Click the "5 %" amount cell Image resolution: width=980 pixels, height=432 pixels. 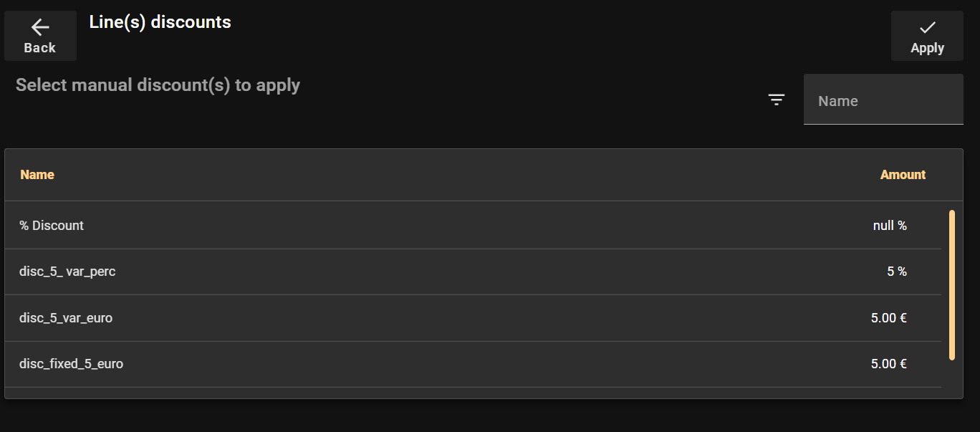[897, 272]
